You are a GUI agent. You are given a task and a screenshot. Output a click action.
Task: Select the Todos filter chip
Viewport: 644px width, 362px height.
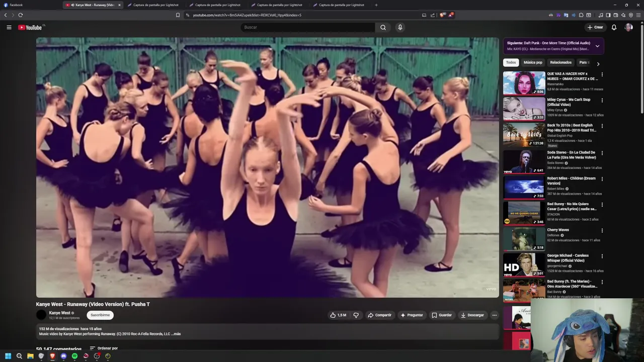(511, 62)
